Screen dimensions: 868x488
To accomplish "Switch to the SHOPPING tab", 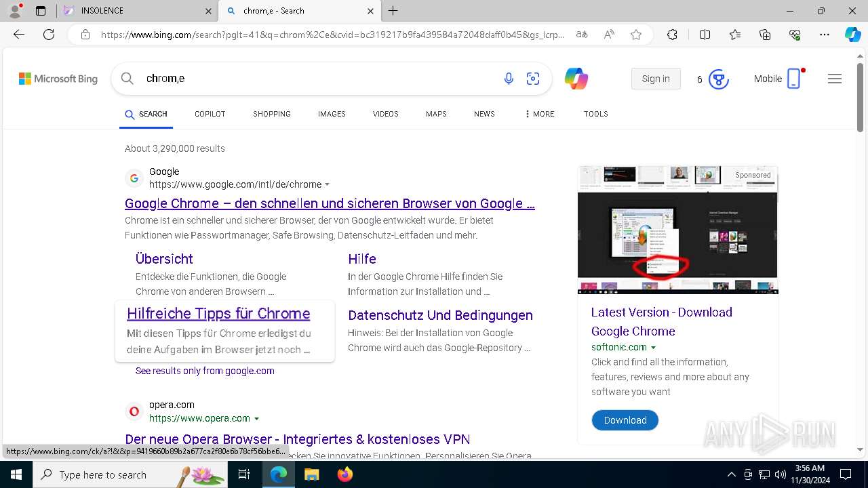I will tap(272, 114).
